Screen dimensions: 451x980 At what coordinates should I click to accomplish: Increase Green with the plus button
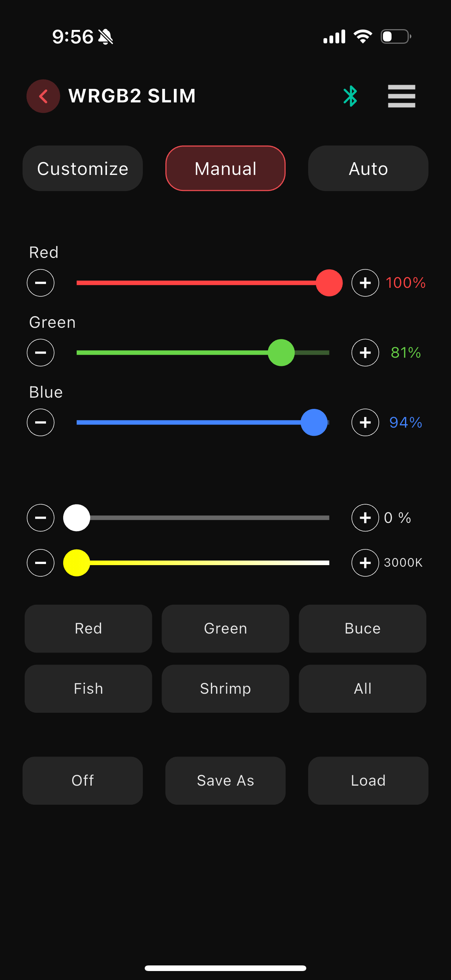(x=365, y=353)
